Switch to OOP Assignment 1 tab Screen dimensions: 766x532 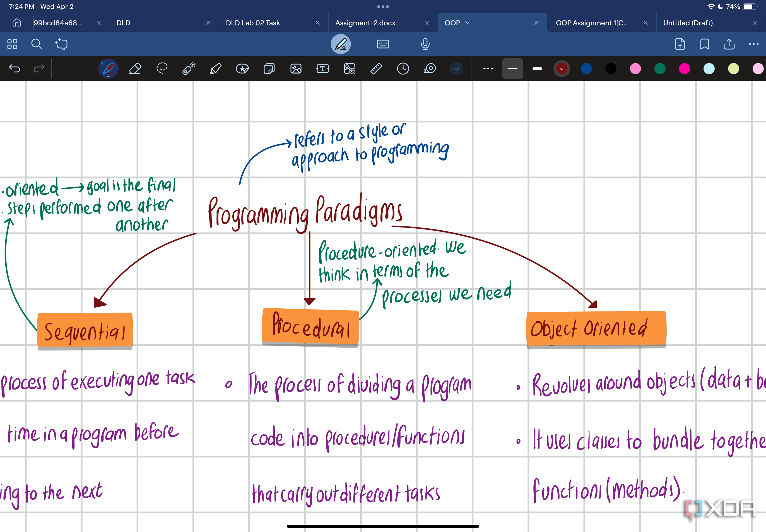click(592, 23)
